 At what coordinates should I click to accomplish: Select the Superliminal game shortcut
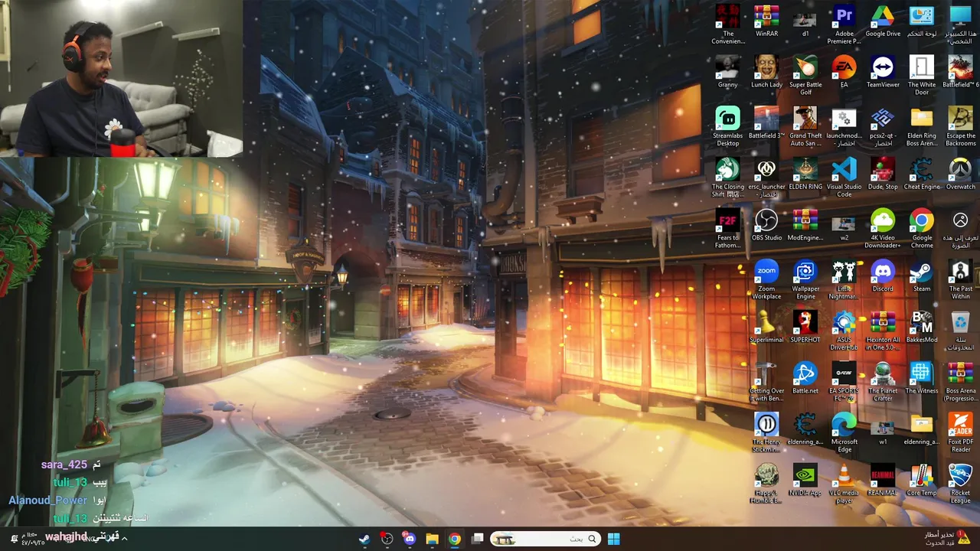(766, 328)
